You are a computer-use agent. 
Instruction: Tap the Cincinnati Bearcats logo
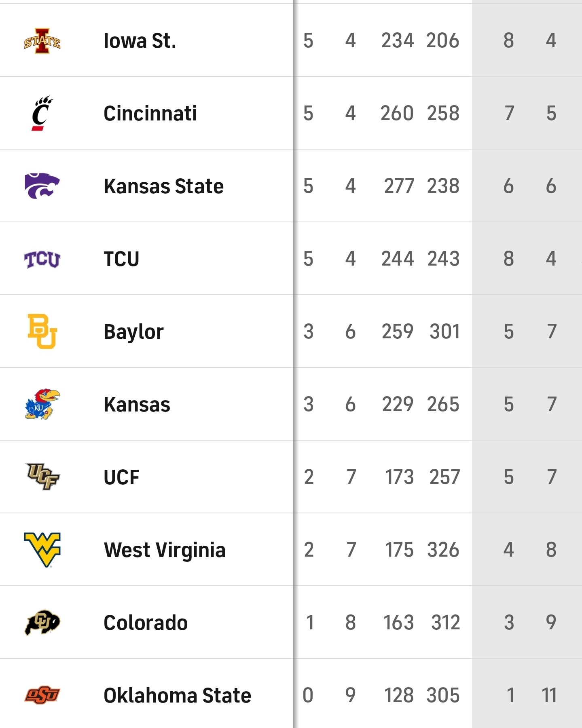click(x=42, y=114)
